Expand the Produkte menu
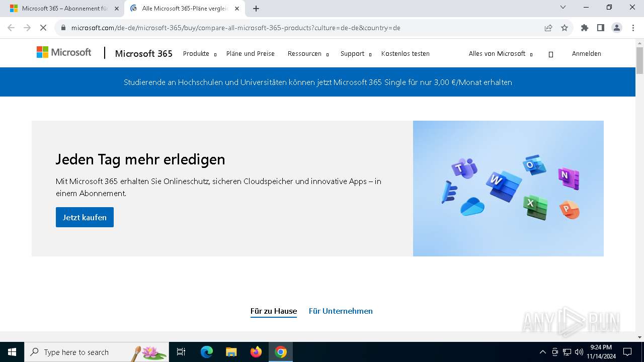The image size is (644, 362). tap(200, 54)
